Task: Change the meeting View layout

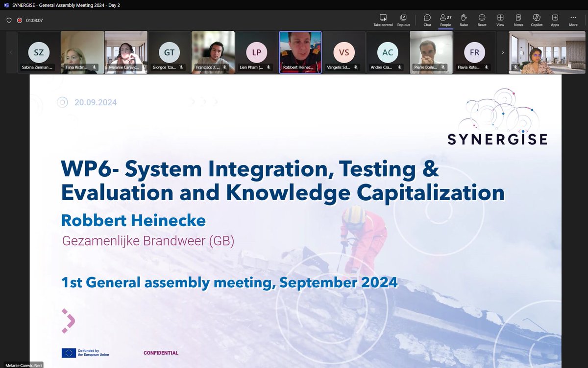Action: (x=500, y=20)
